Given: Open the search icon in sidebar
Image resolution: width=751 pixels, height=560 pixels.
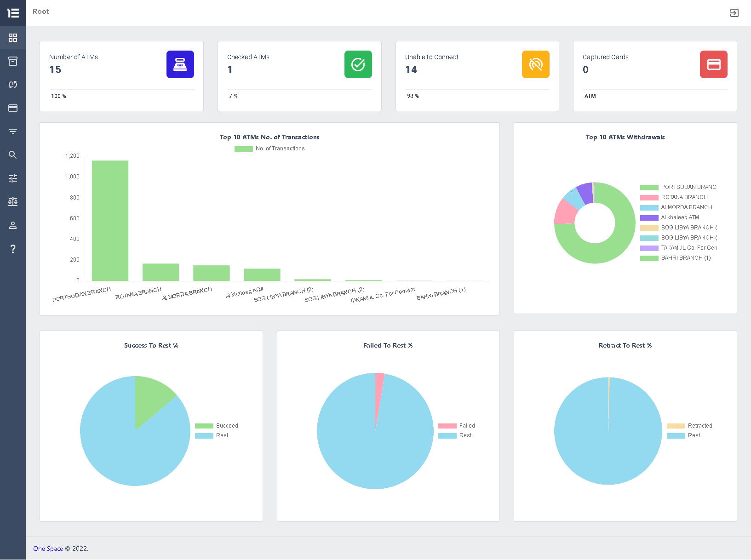Looking at the screenshot, I should 12,154.
